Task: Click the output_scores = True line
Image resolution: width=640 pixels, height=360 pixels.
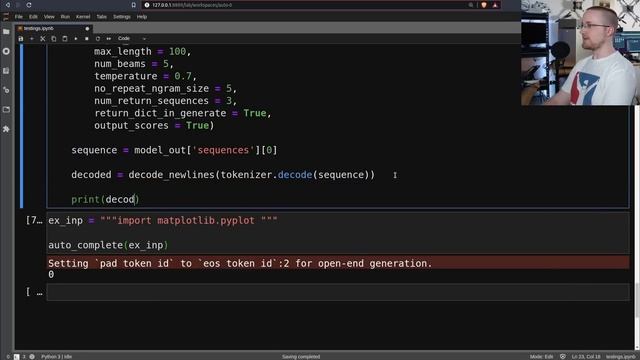Action: tap(154, 125)
